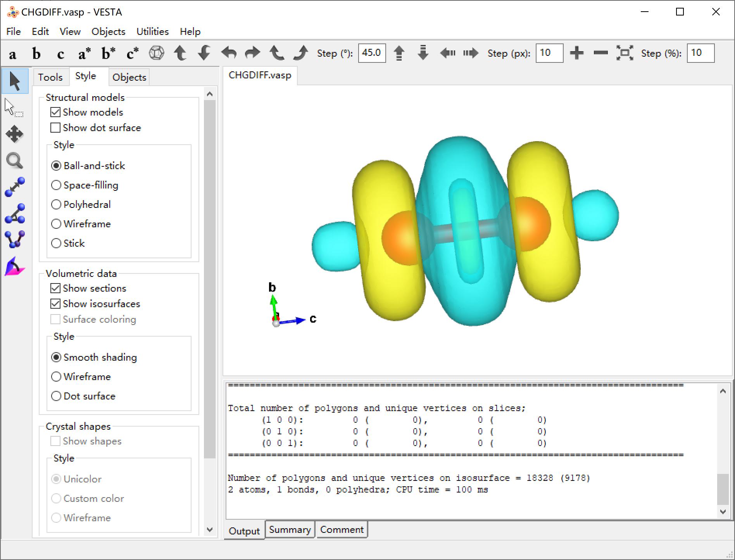This screenshot has height=560, width=735.
Task: Select the bond angle measurement tool
Action: pos(15,213)
